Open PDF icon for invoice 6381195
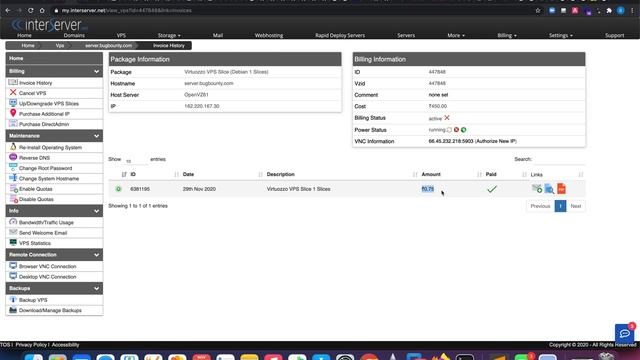 click(562, 189)
